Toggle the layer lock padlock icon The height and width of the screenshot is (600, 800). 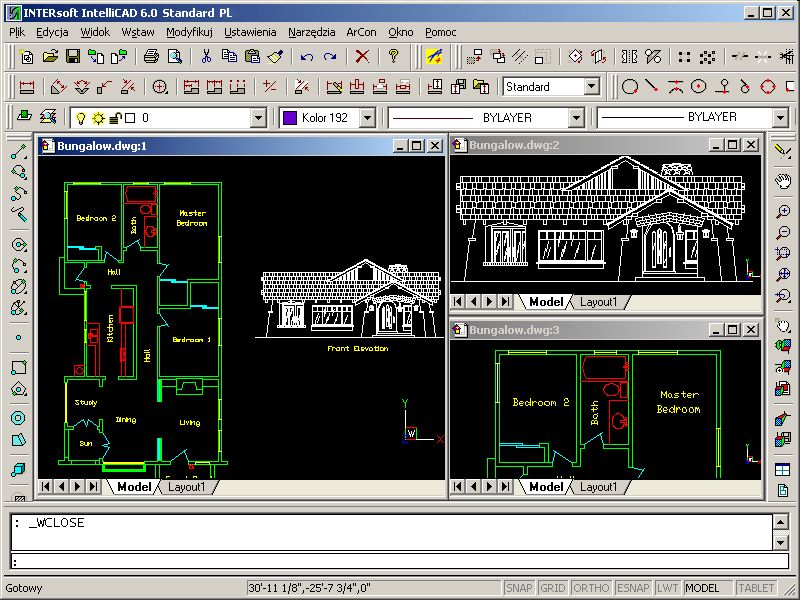115,118
